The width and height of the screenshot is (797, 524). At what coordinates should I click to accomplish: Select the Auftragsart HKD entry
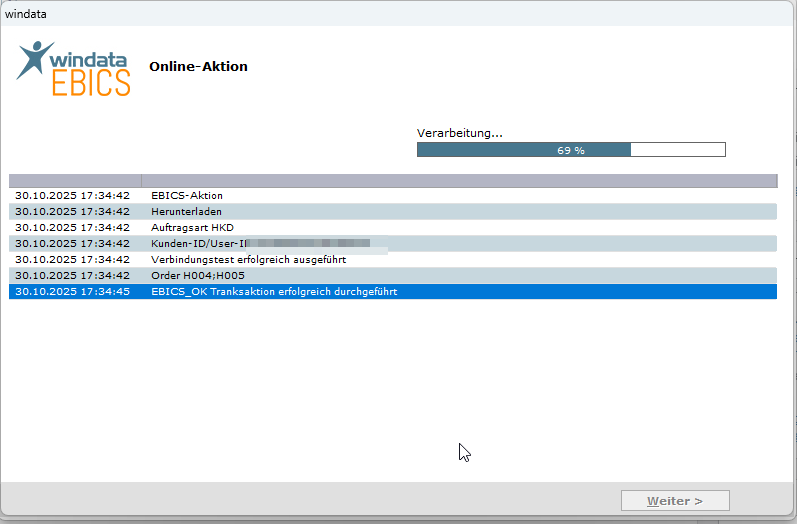192,228
